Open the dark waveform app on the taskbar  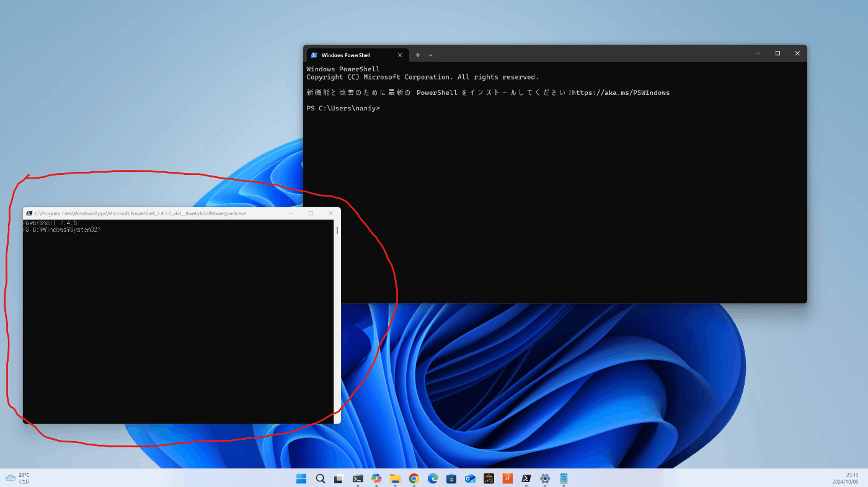pyautogui.click(x=489, y=478)
